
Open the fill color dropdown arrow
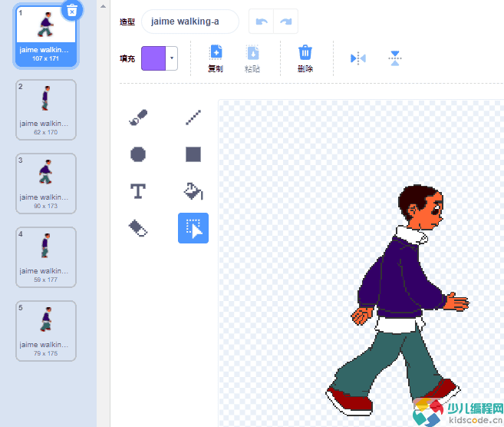(x=172, y=58)
